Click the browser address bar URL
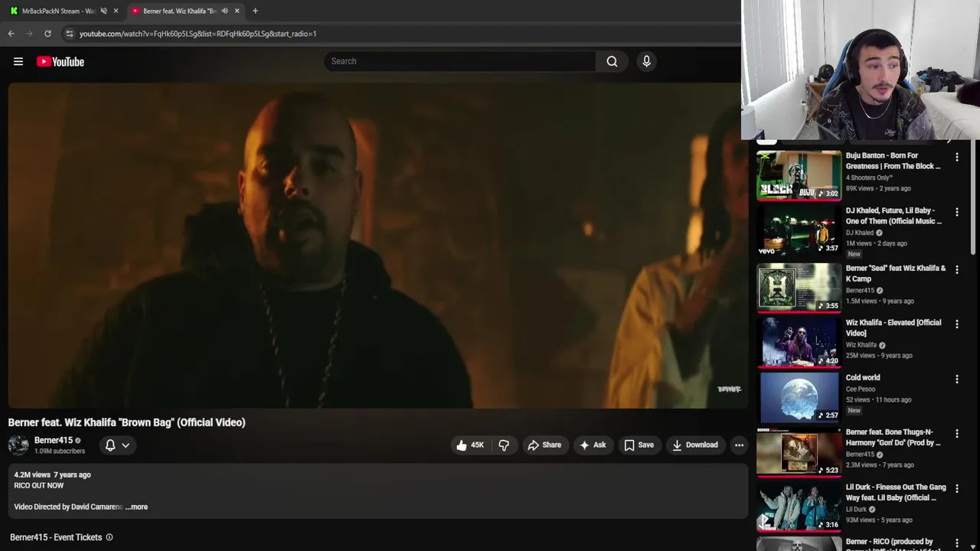Viewport: 980px width, 551px height. tap(198, 34)
